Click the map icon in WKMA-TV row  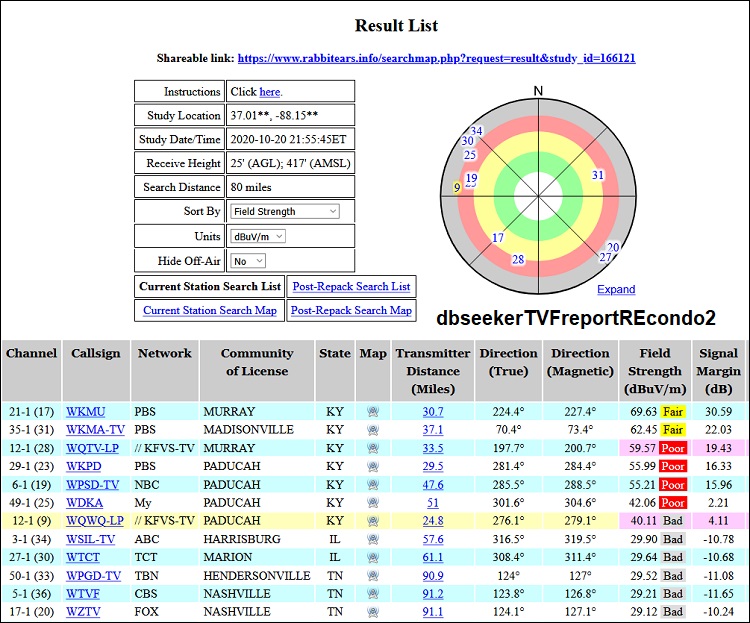pos(373,430)
